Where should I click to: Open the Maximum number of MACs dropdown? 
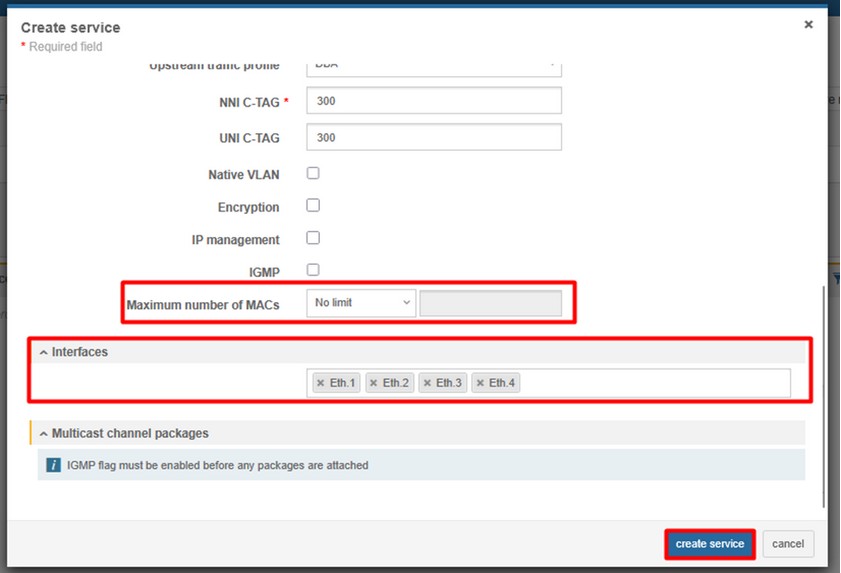[360, 303]
